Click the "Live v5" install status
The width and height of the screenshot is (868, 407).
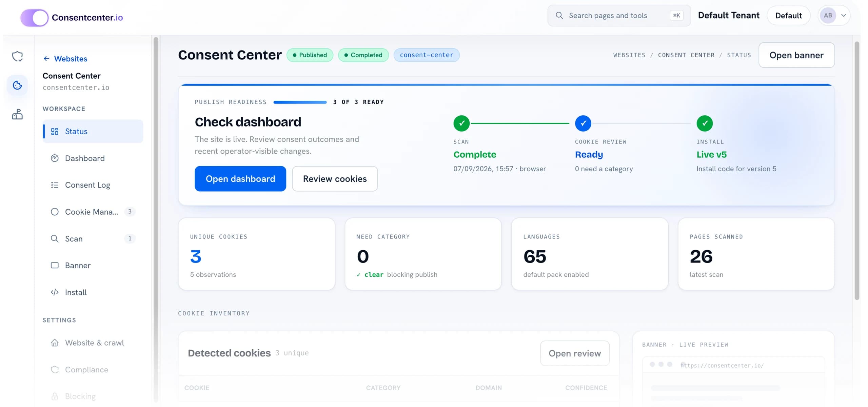coord(711,155)
